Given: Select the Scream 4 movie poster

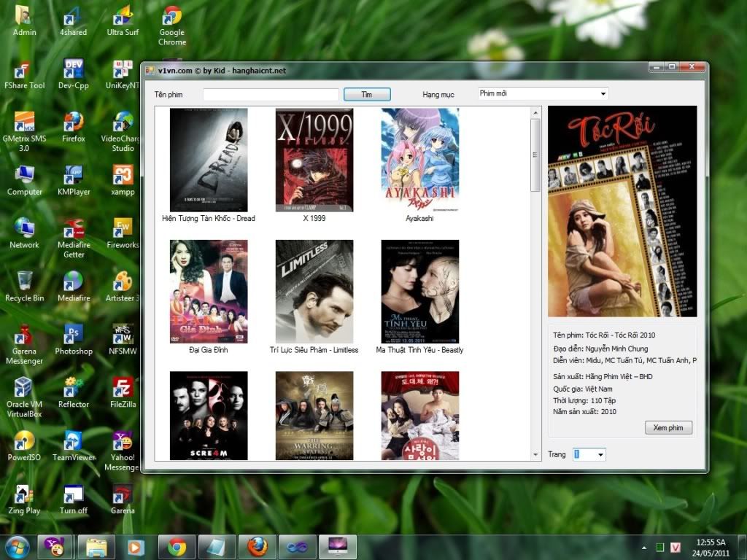Looking at the screenshot, I should point(209,416).
